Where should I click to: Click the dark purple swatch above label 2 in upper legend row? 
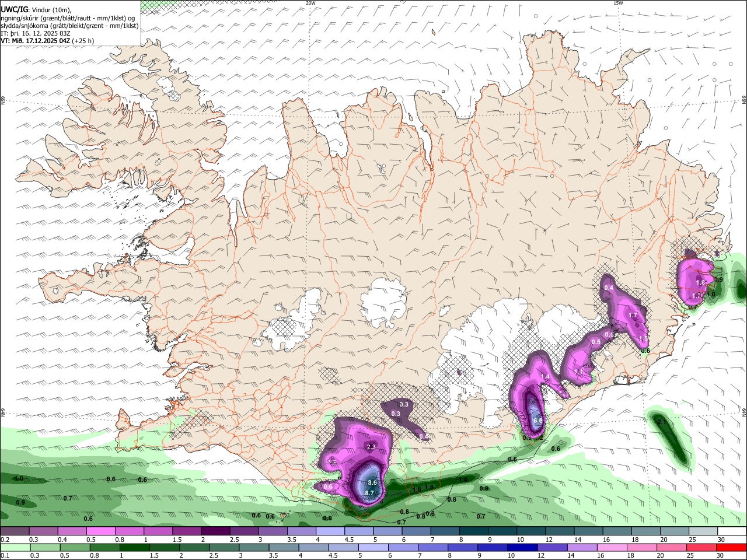click(215, 531)
